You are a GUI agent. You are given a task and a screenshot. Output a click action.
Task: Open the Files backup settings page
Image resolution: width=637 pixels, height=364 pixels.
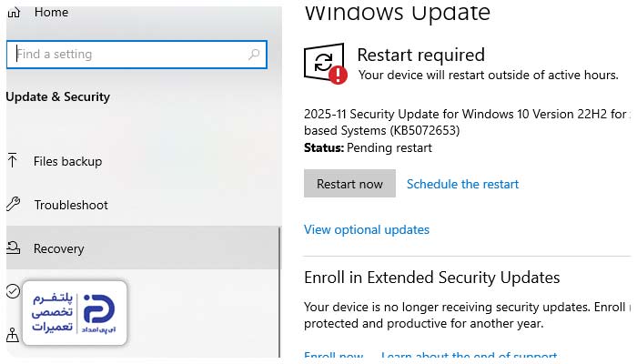(x=67, y=161)
